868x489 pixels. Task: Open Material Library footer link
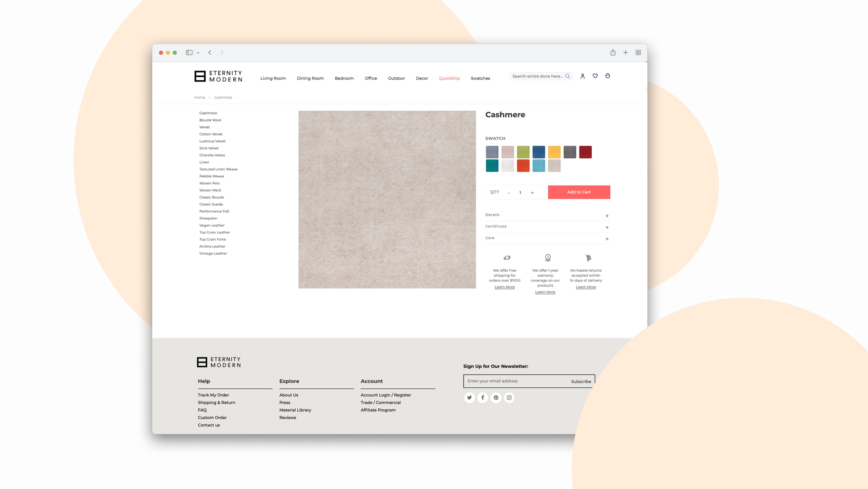point(295,410)
